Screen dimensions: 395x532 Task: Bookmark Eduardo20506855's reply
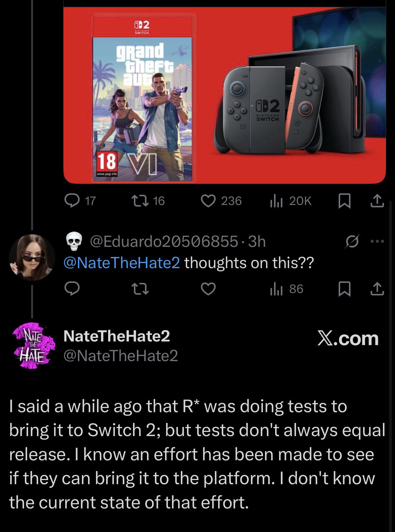344,289
